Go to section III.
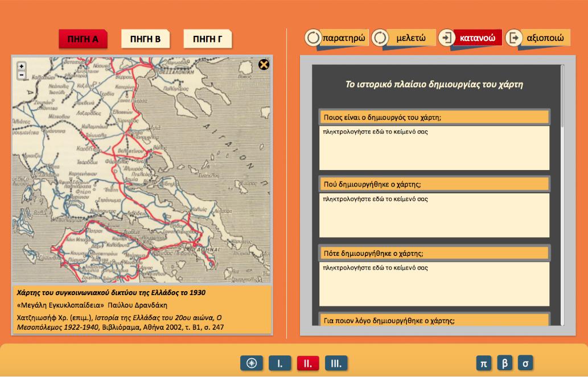Screen dimensions: 588x377 [336, 363]
